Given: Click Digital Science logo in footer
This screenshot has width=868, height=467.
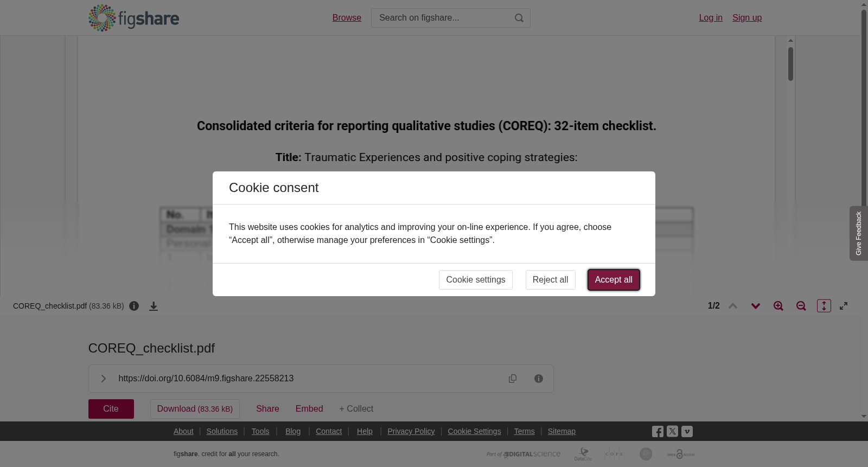Looking at the screenshot, I should 524,454.
